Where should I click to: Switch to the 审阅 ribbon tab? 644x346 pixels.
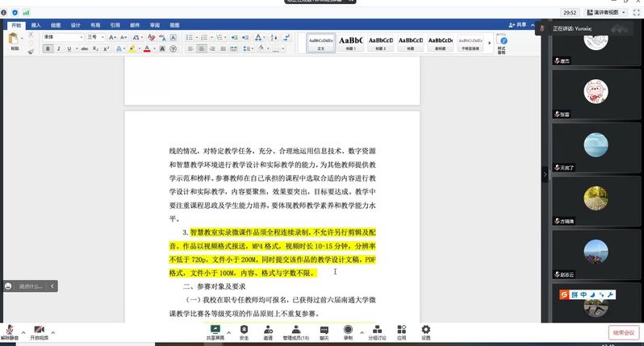pos(154,26)
